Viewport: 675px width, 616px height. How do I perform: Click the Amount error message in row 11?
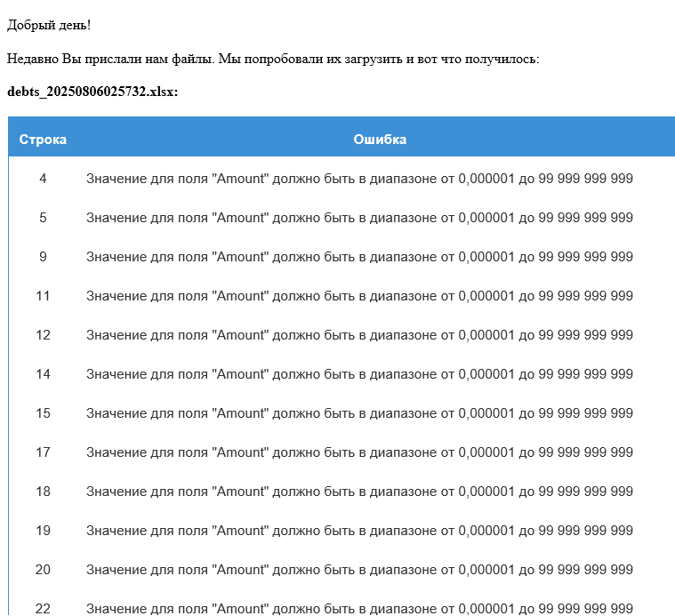point(359,296)
